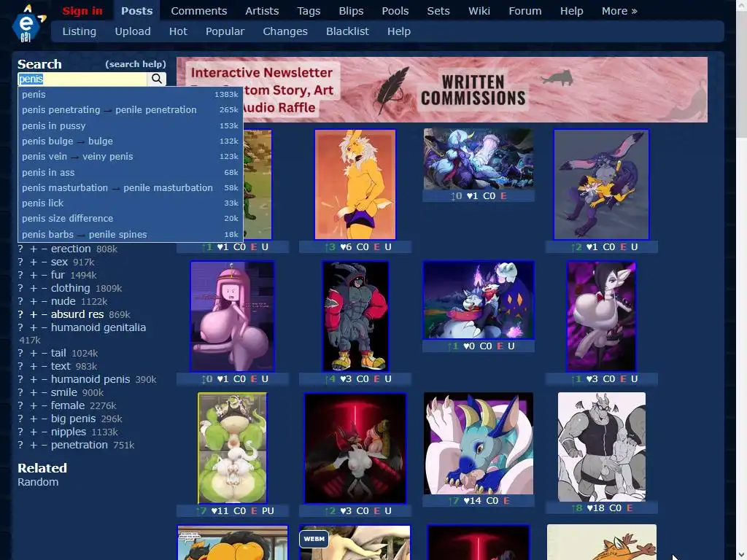Select 'penis vein → veiny penis' suggestion
Screen dimensions: 747x560
[130, 157]
